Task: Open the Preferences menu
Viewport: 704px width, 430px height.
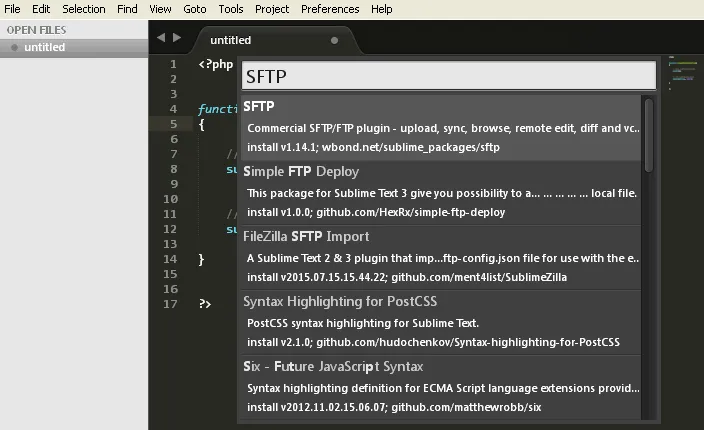Action: tap(330, 9)
